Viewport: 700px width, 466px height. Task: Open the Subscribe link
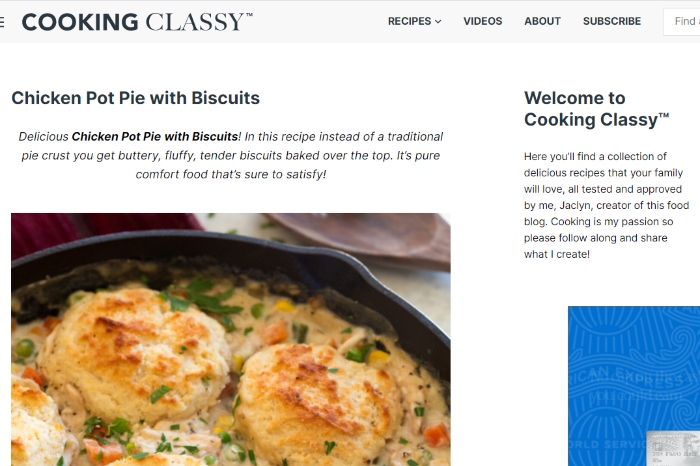[612, 21]
